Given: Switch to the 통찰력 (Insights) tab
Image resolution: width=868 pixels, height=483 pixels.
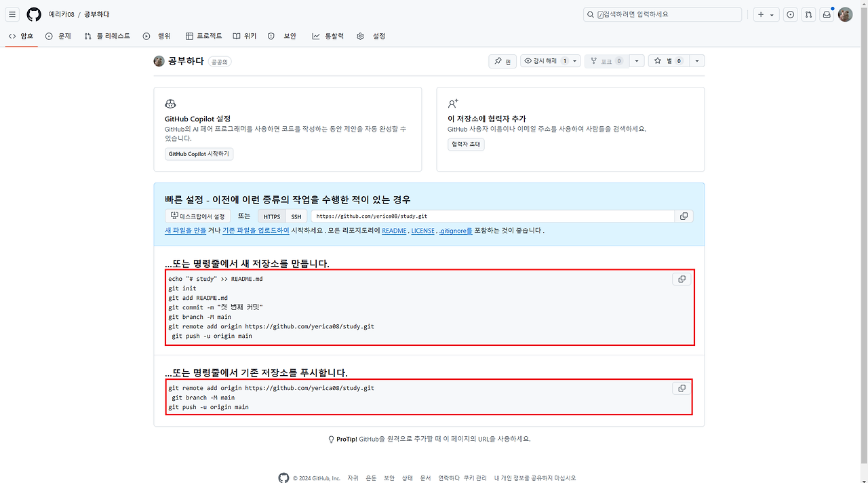Looking at the screenshot, I should [x=328, y=36].
